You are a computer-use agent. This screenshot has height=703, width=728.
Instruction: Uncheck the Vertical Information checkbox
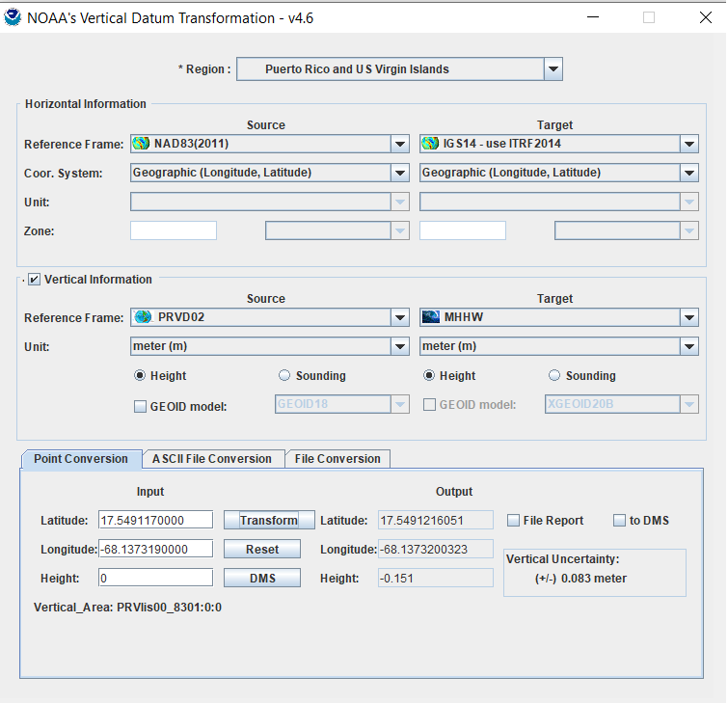[35, 280]
